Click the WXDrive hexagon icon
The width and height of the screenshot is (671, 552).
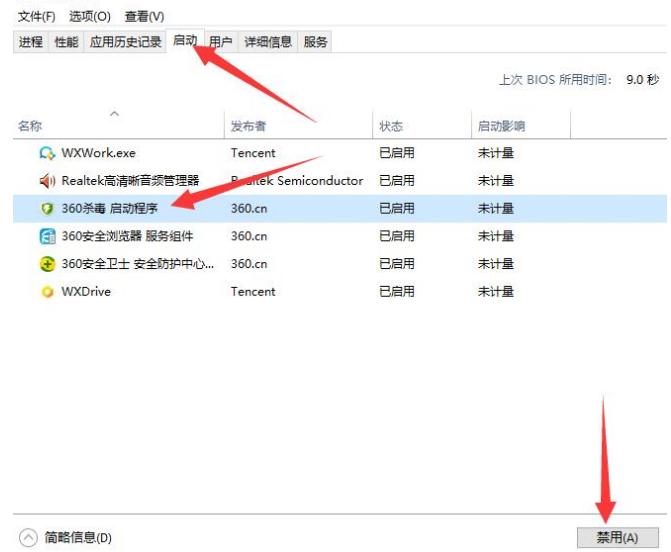tap(47, 292)
